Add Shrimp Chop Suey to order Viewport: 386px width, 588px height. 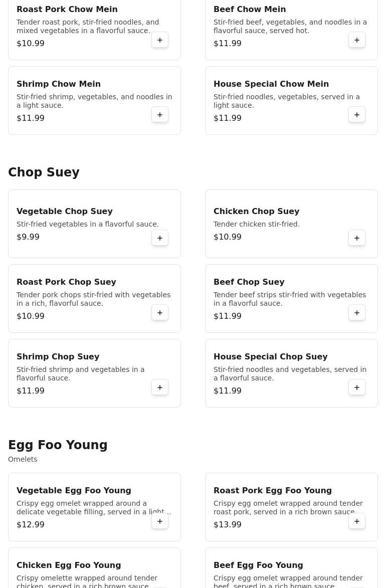pos(160,387)
